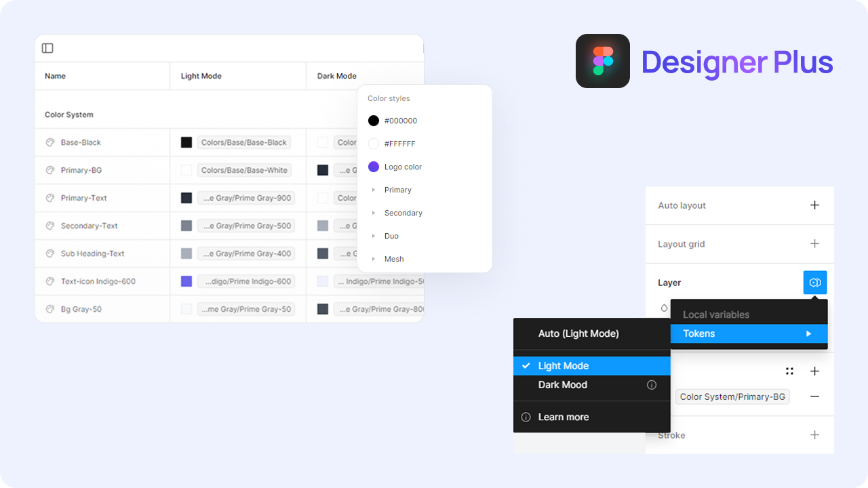This screenshot has width=868, height=488.
Task: Click palette icon beside Base-Black
Action: coord(50,142)
